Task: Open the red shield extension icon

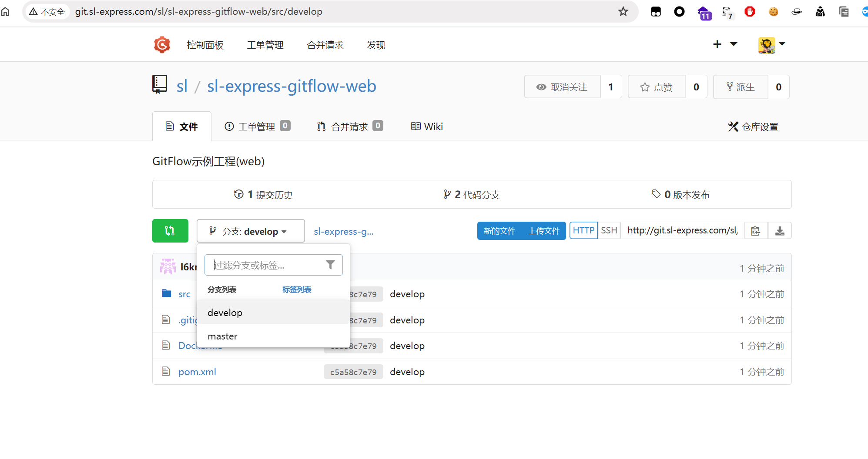Action: coord(750,12)
